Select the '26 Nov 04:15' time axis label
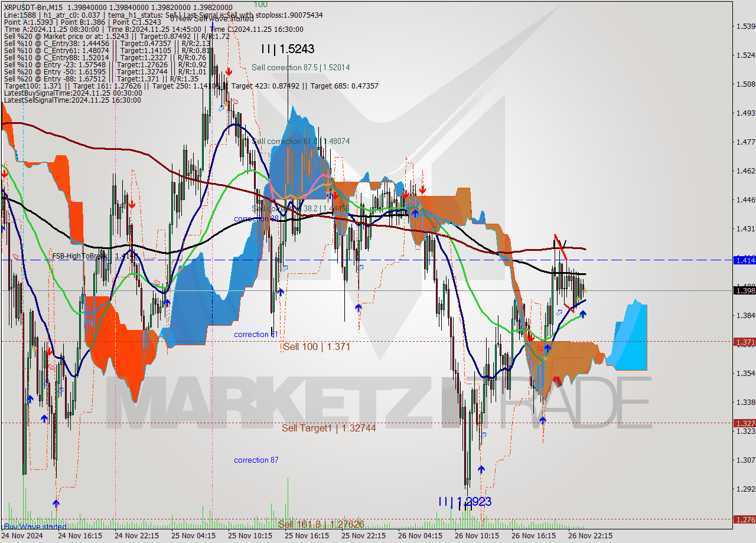Image resolution: width=756 pixels, height=543 pixels. tap(420, 536)
